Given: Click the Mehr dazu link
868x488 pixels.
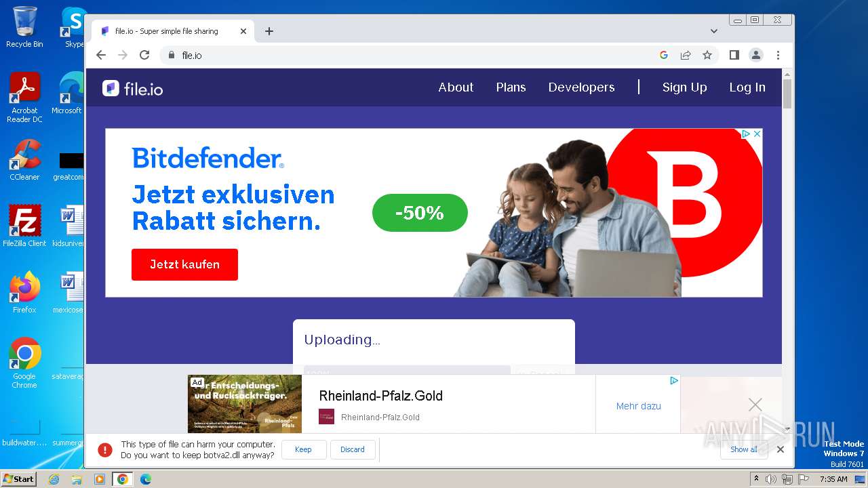Looking at the screenshot, I should pyautogui.click(x=638, y=406).
